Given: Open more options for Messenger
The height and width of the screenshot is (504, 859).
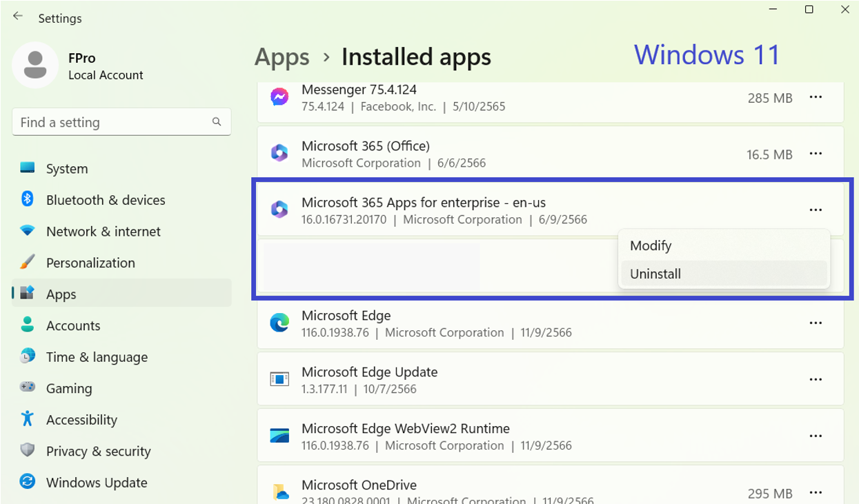Looking at the screenshot, I should point(816,97).
